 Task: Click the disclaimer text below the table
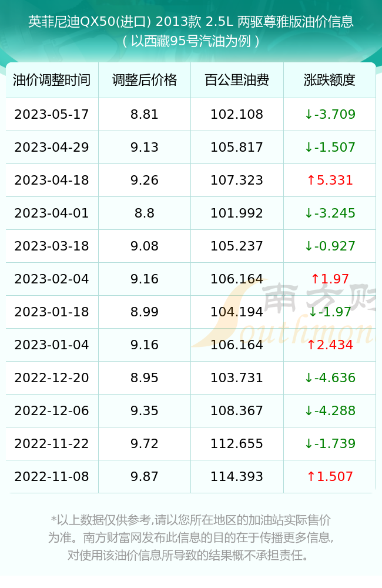tap(191, 537)
